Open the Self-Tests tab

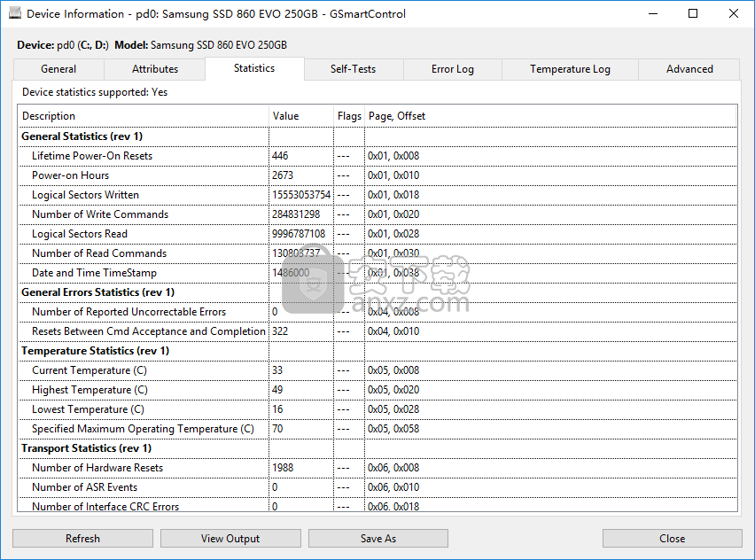pos(353,69)
